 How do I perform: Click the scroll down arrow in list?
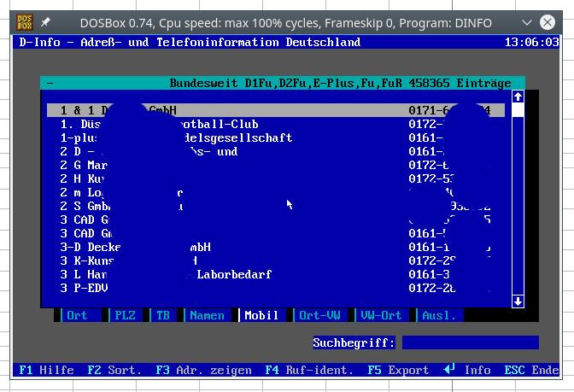coord(518,301)
